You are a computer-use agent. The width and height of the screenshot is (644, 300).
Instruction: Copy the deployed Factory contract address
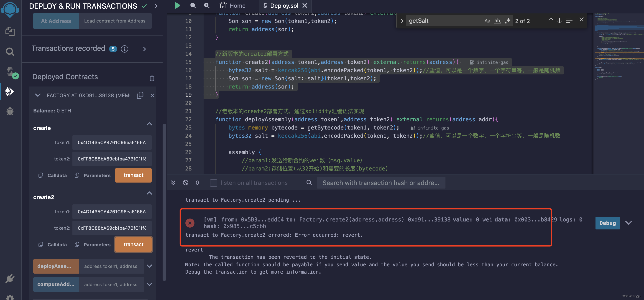coord(140,95)
